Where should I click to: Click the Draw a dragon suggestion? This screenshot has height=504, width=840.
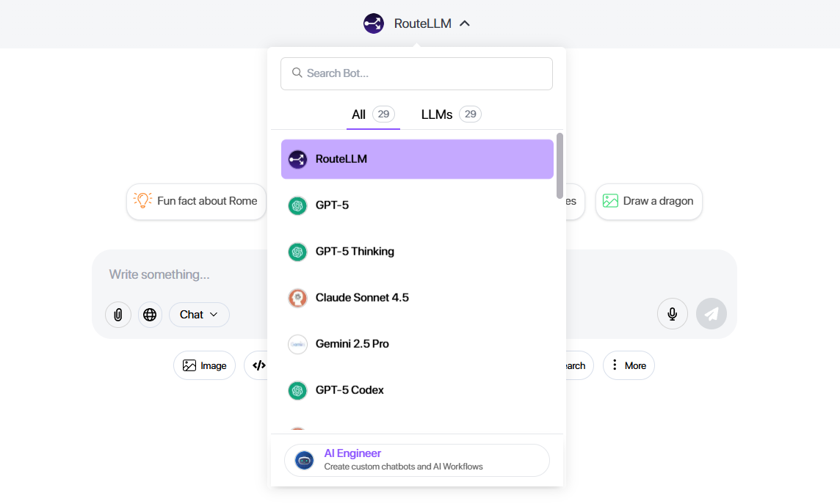pyautogui.click(x=649, y=201)
